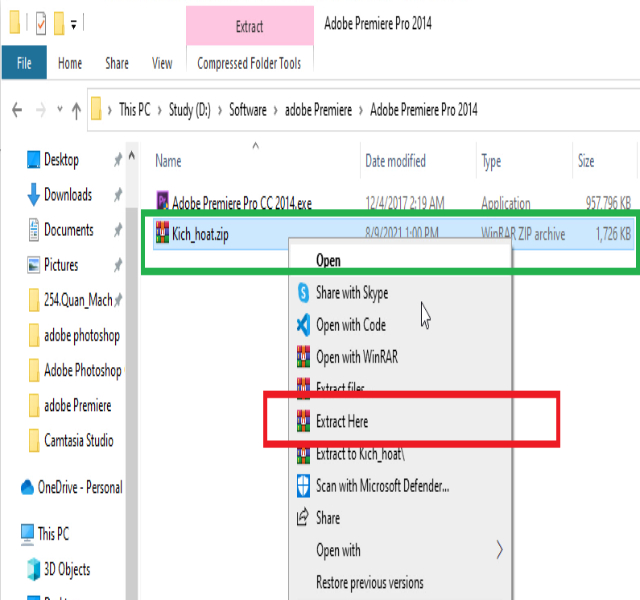Open the quick access toolbar customize dropdown
Image resolution: width=640 pixels, height=600 pixels.
73,25
